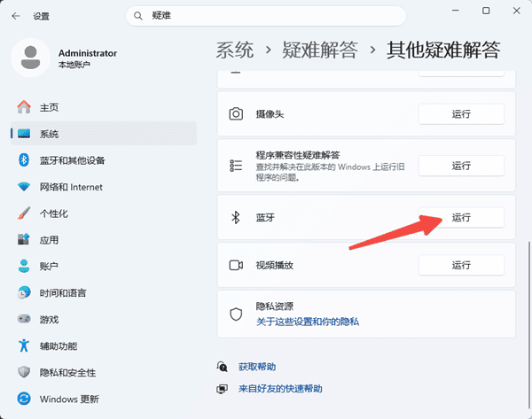This screenshot has height=419, width=532.
Task: Go back with the arrow icon
Action: tap(16, 16)
